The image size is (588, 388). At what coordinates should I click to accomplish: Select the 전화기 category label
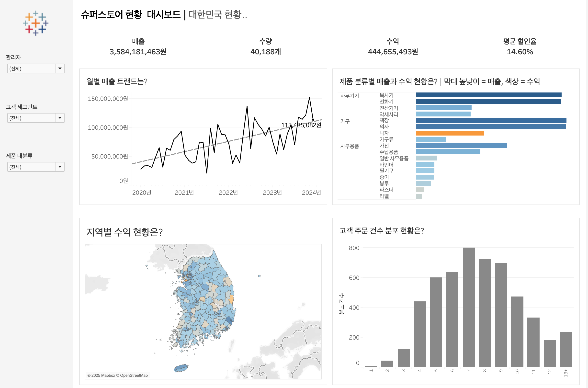[x=386, y=102]
